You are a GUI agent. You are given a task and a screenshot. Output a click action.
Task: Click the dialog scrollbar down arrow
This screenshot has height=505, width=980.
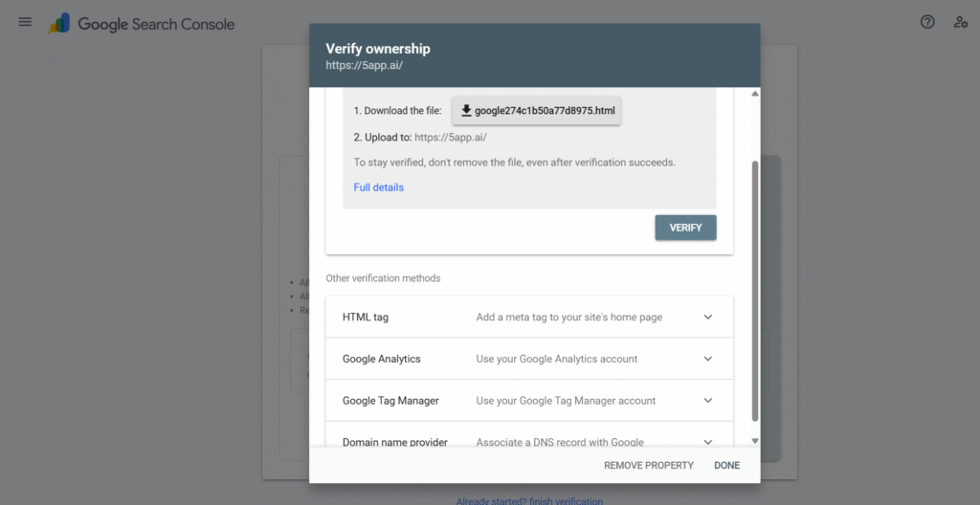tap(754, 441)
